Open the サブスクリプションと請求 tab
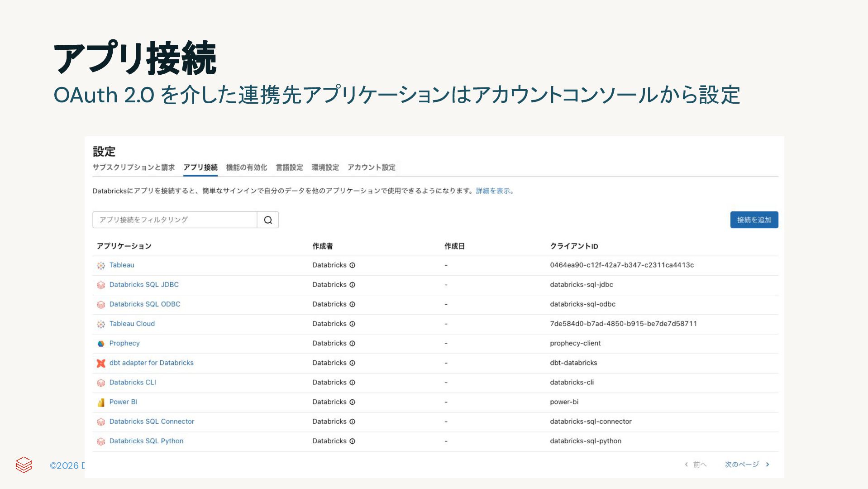Image resolution: width=868 pixels, height=489 pixels. (x=134, y=168)
